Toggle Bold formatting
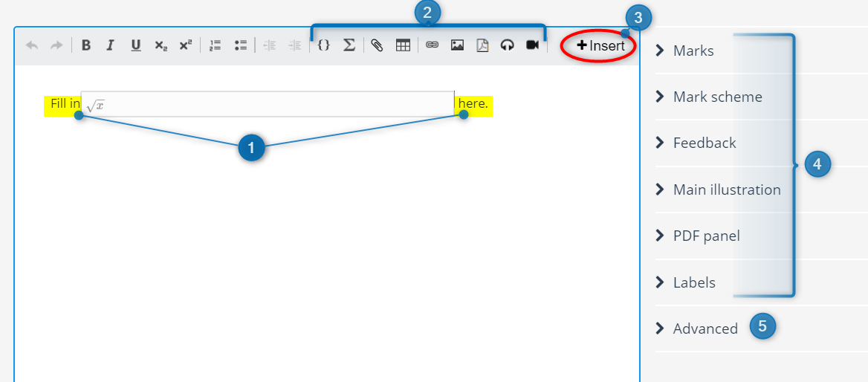 pos(85,46)
